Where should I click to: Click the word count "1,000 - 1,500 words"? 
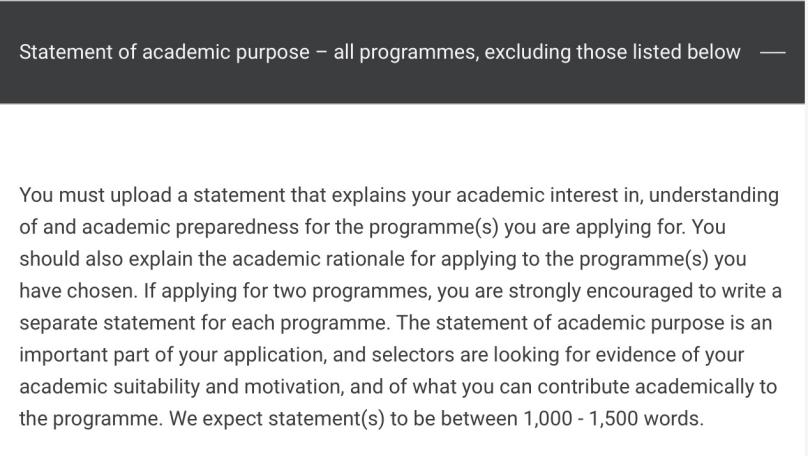coord(613,419)
